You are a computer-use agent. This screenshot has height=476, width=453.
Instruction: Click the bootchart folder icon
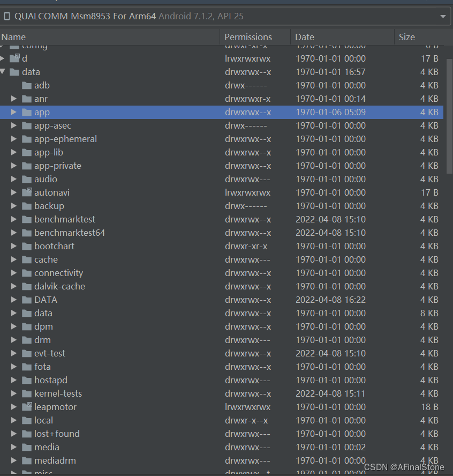[27, 246]
